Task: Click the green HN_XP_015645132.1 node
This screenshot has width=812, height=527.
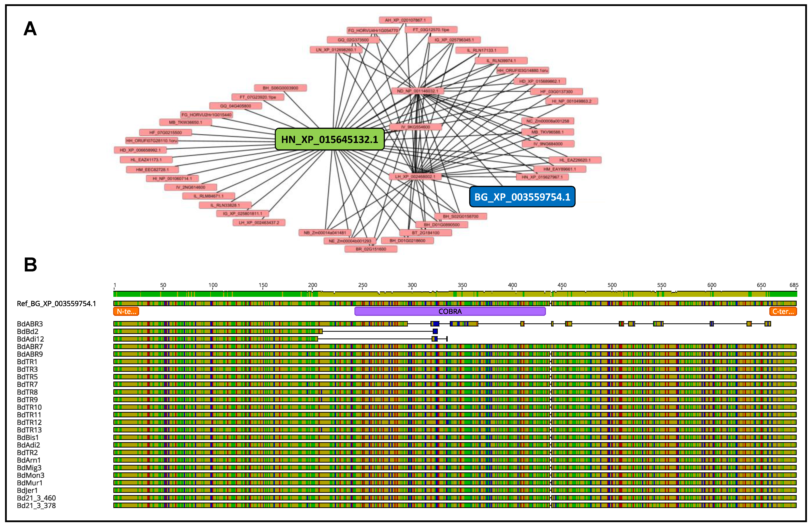Action: point(330,139)
